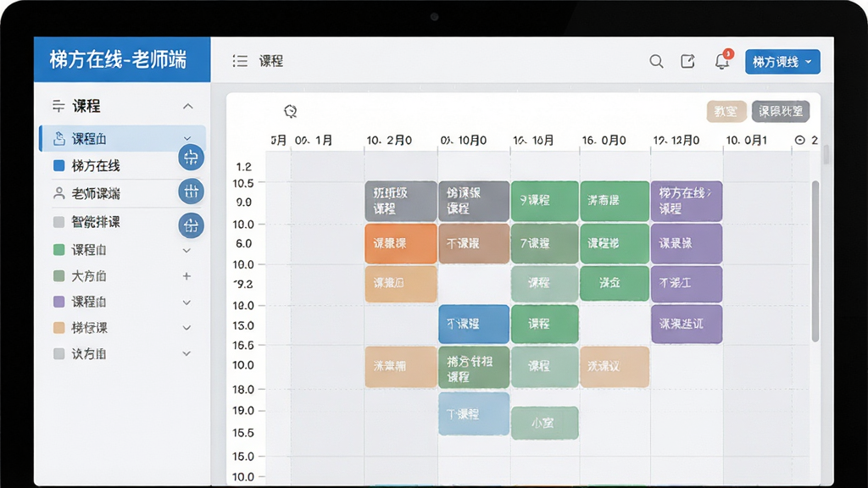The width and height of the screenshot is (868, 488).
Task: Open search with the magnifier icon
Action: coord(656,61)
